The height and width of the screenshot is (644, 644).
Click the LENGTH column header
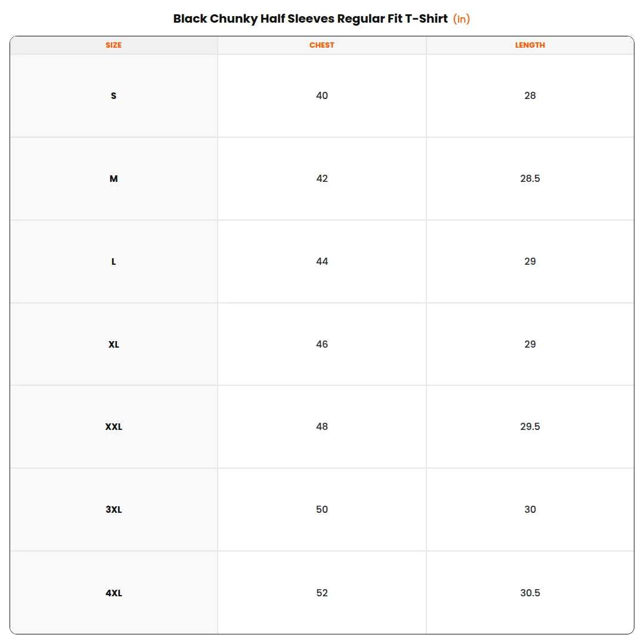(x=530, y=45)
